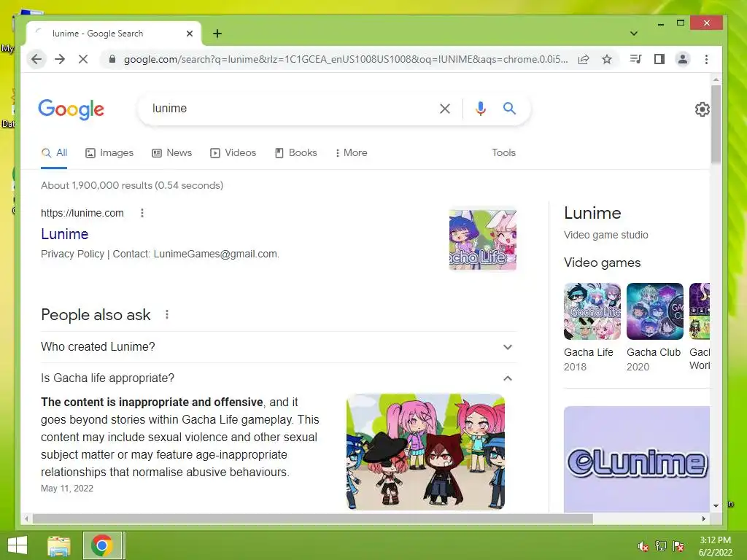Open the Gacha Club 2020 game card
The image size is (747, 560).
pos(654,327)
